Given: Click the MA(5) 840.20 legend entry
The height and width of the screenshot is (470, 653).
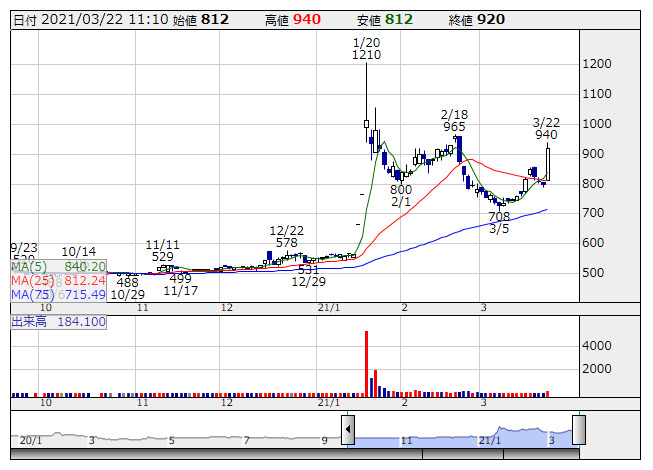Looking at the screenshot, I should tap(59, 266).
